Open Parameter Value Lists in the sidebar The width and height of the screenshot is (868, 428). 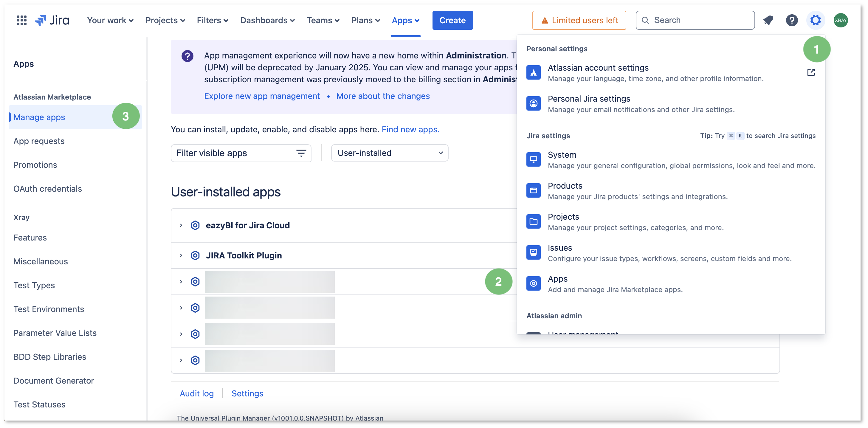pyautogui.click(x=55, y=333)
